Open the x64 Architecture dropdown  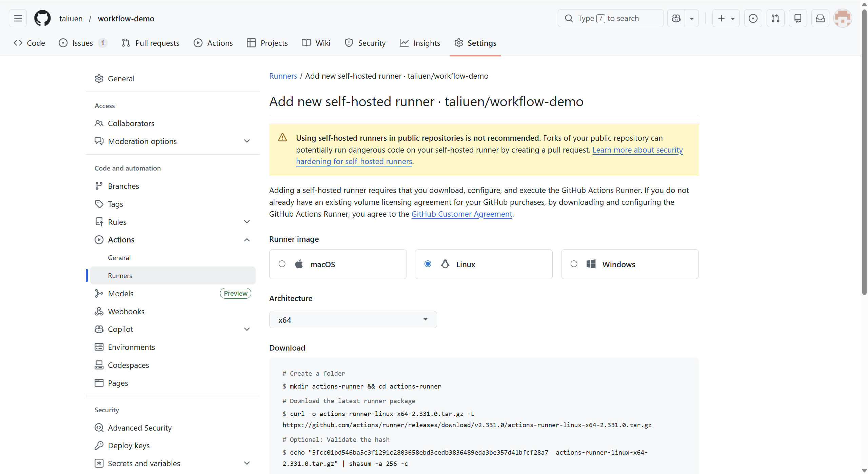coord(353,320)
